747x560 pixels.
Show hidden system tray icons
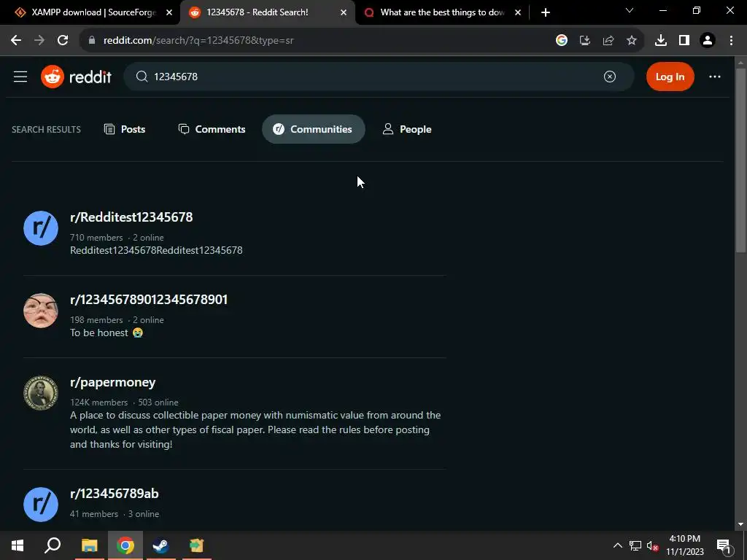point(617,545)
